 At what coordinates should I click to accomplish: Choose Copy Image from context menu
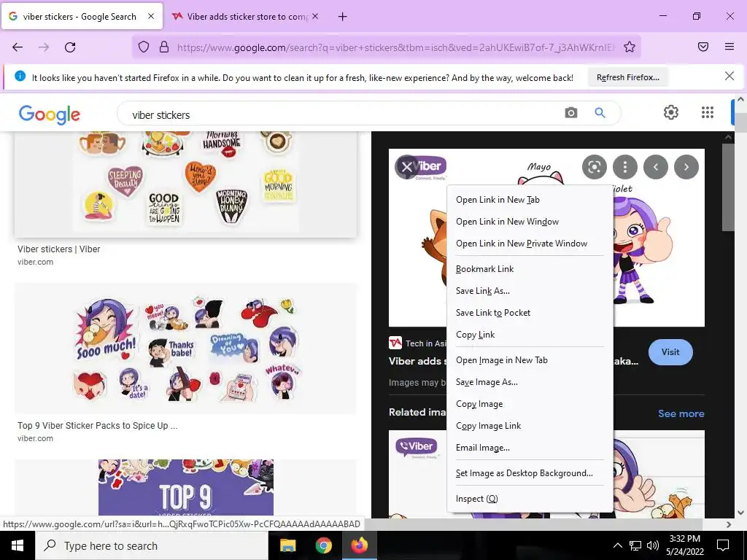pos(530,404)
